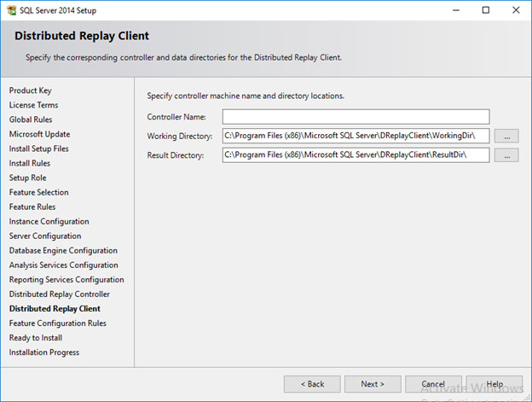Click the Working Directory label

point(180,137)
